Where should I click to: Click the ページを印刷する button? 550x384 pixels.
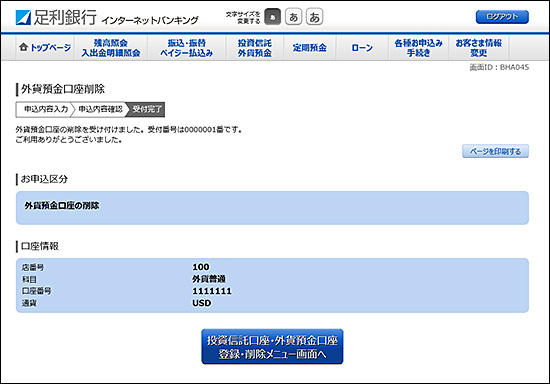(495, 151)
